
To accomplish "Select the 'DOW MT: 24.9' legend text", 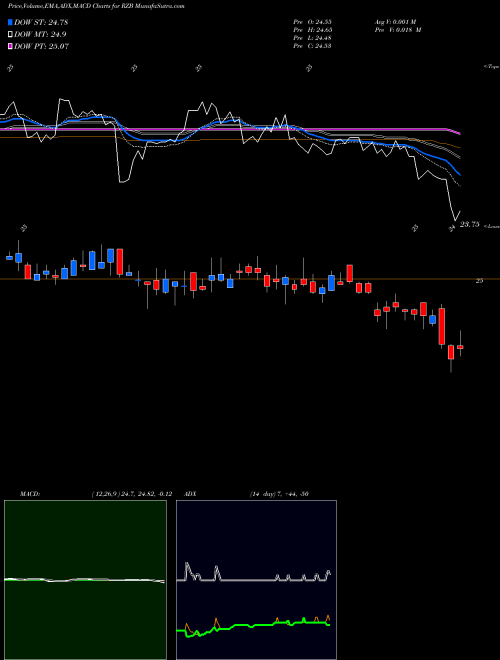I will coord(40,34).
